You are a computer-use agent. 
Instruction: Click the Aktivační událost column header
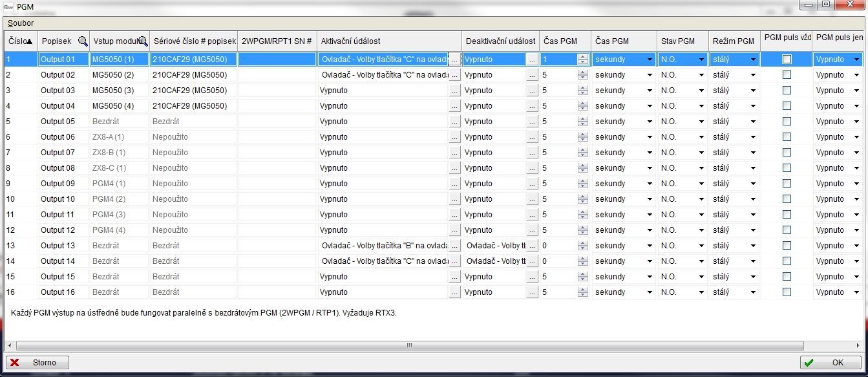pos(388,41)
